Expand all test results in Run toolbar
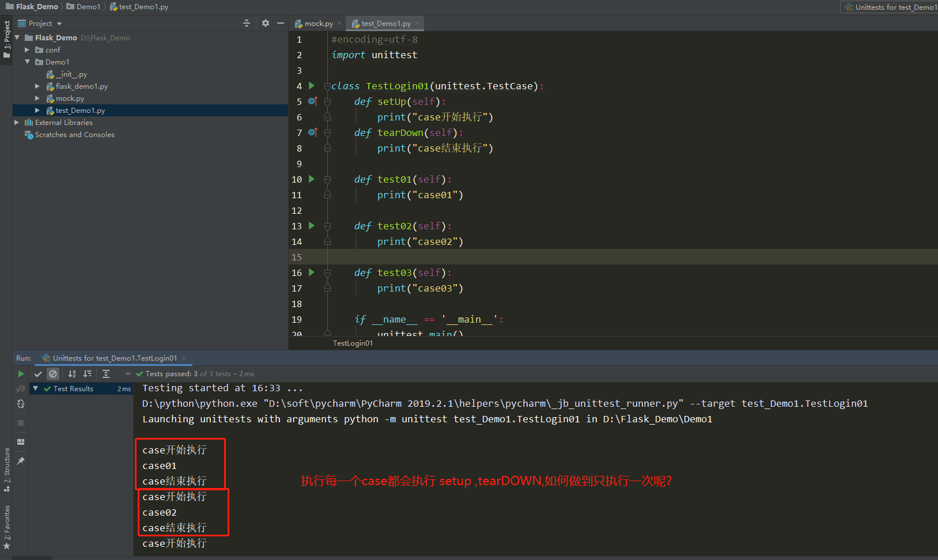Image resolution: width=938 pixels, height=560 pixels. point(106,374)
